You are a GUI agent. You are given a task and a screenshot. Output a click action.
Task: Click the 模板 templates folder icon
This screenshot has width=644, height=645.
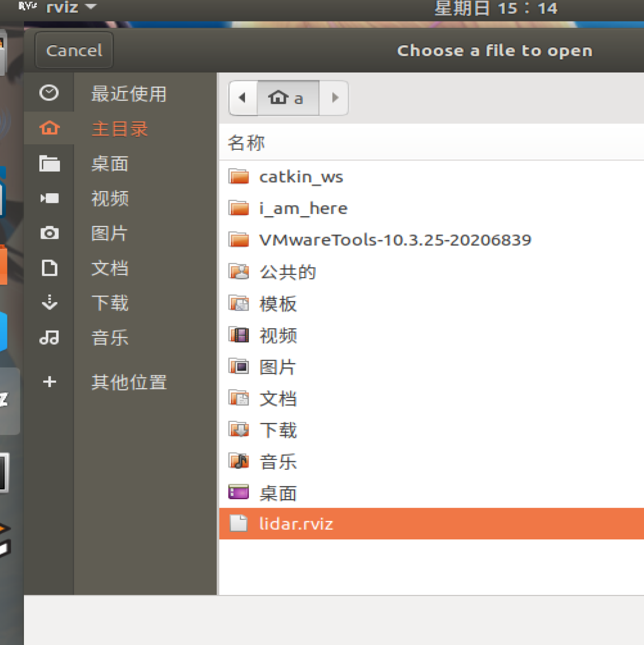[x=239, y=303]
